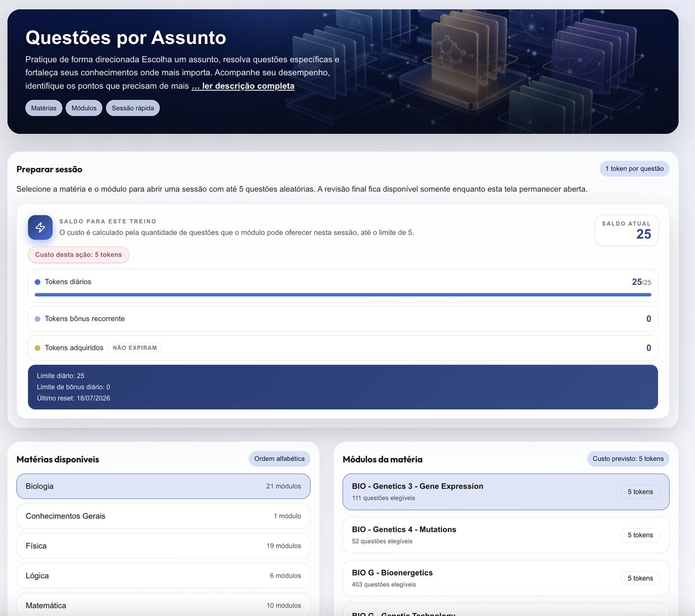The height and width of the screenshot is (616, 695).
Task: Select the Matérias pill button
Action: click(44, 108)
